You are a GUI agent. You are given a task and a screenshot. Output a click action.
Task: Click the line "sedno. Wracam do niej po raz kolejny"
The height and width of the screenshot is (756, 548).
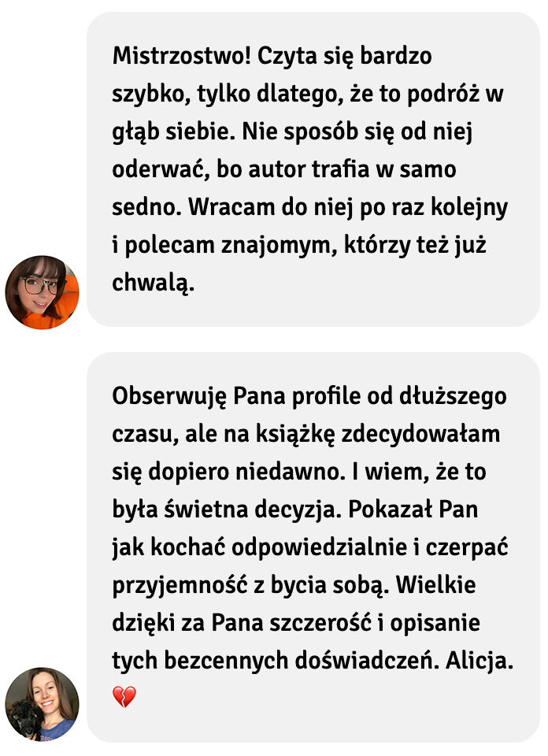coord(310,207)
